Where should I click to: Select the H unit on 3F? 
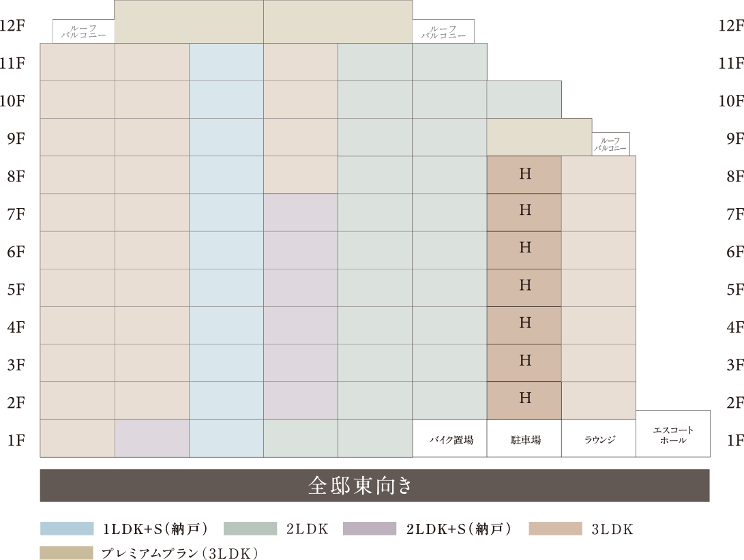(524, 363)
